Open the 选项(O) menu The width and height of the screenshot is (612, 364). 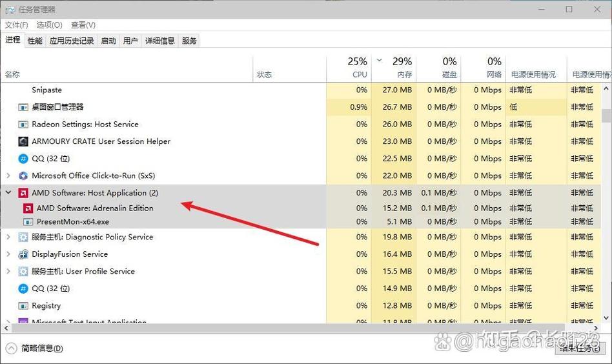[49, 25]
